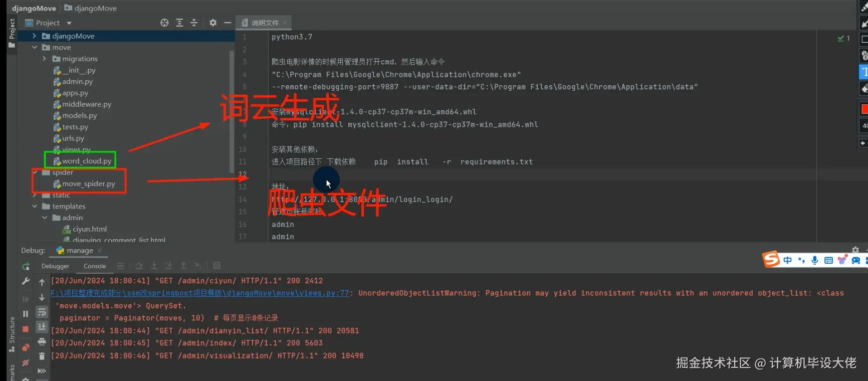The width and height of the screenshot is (868, 381).
Task: Switch to the Console tab
Action: [x=95, y=266]
